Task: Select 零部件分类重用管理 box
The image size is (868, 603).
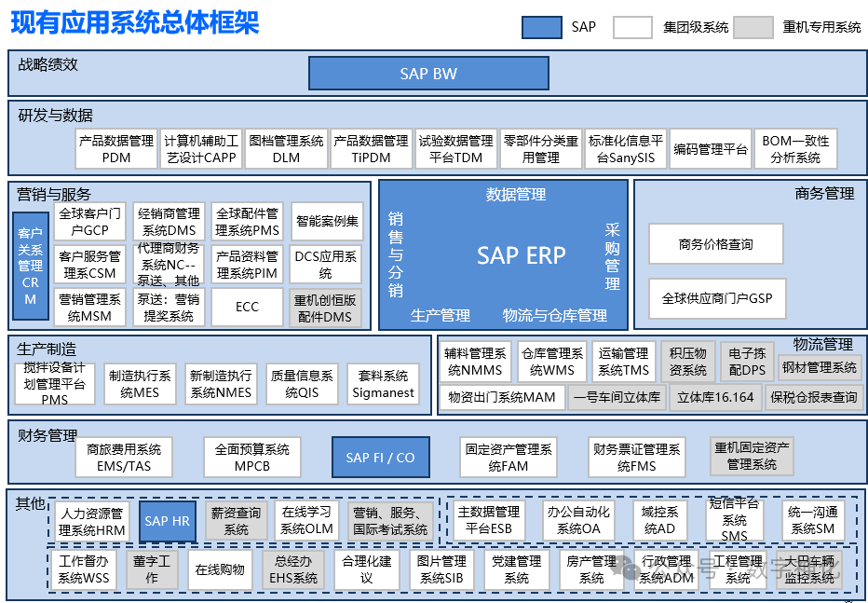Action: click(541, 149)
